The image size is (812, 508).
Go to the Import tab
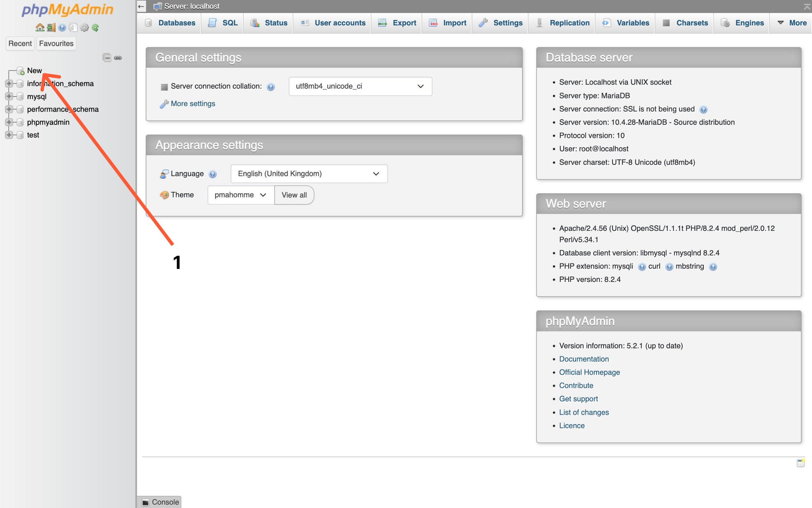[x=447, y=23]
